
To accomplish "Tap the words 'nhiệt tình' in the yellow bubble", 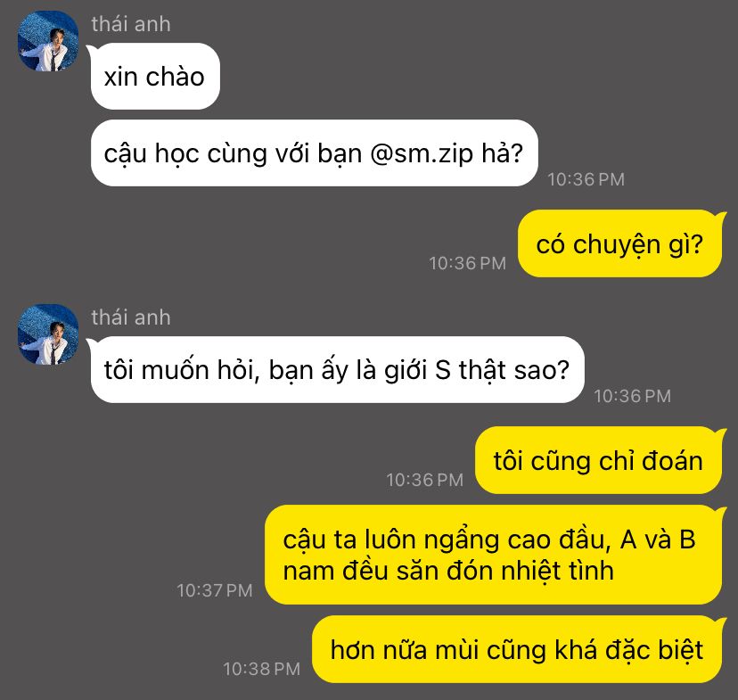I will (x=557, y=572).
